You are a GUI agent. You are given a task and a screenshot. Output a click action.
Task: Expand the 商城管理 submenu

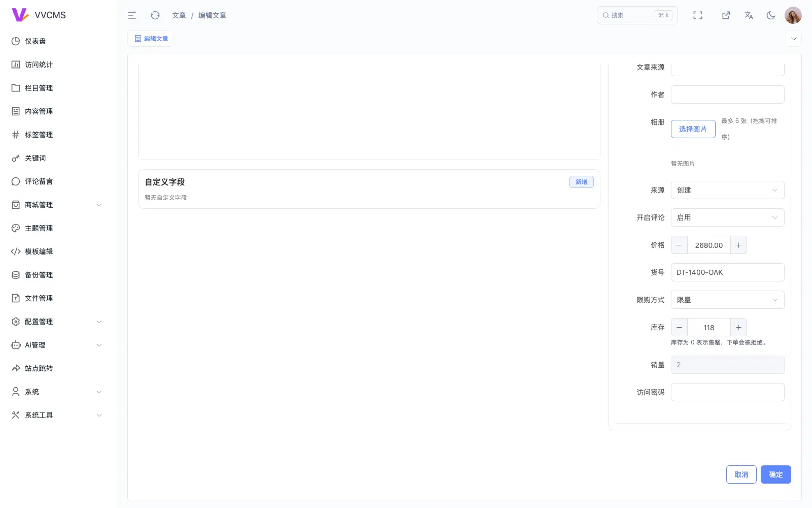tap(58, 205)
